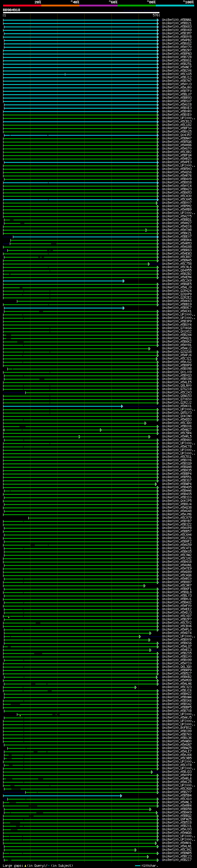
Task: Select the label UniRef100_A5B251
Action: click(x=177, y=64)
